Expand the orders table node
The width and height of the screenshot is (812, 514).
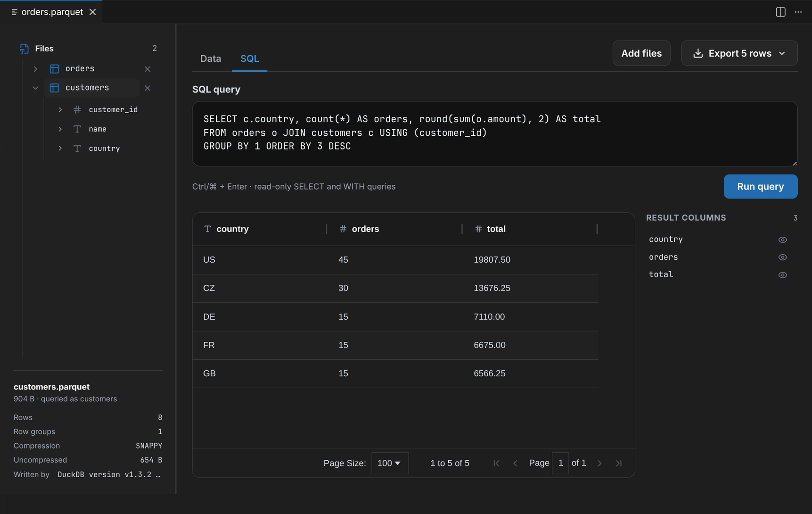35,69
